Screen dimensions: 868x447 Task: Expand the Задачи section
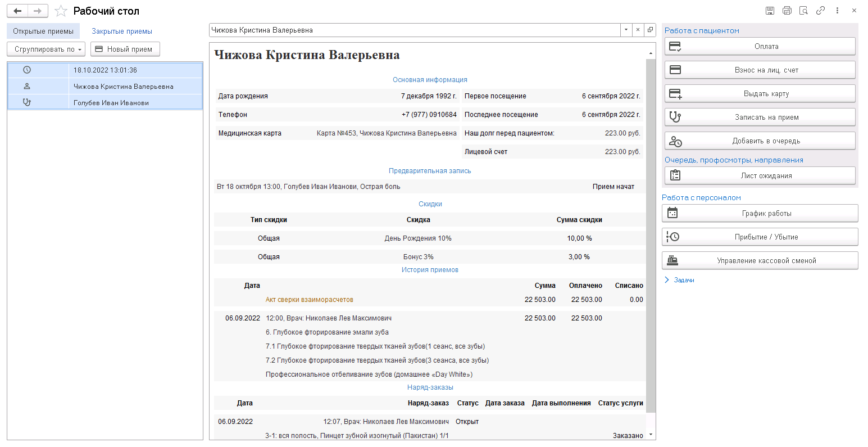(679, 280)
